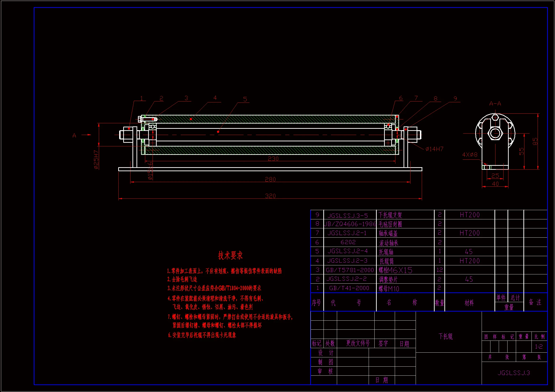The height and width of the screenshot is (392, 555).
Task: Click the 320 overall length dimension
Action: [270, 196]
